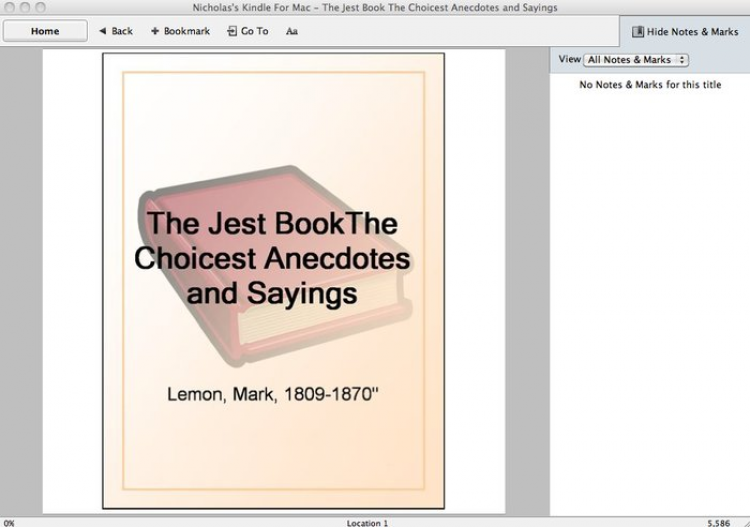Click the book cover page
Image resolution: width=750 pixels, height=527 pixels.
273,281
